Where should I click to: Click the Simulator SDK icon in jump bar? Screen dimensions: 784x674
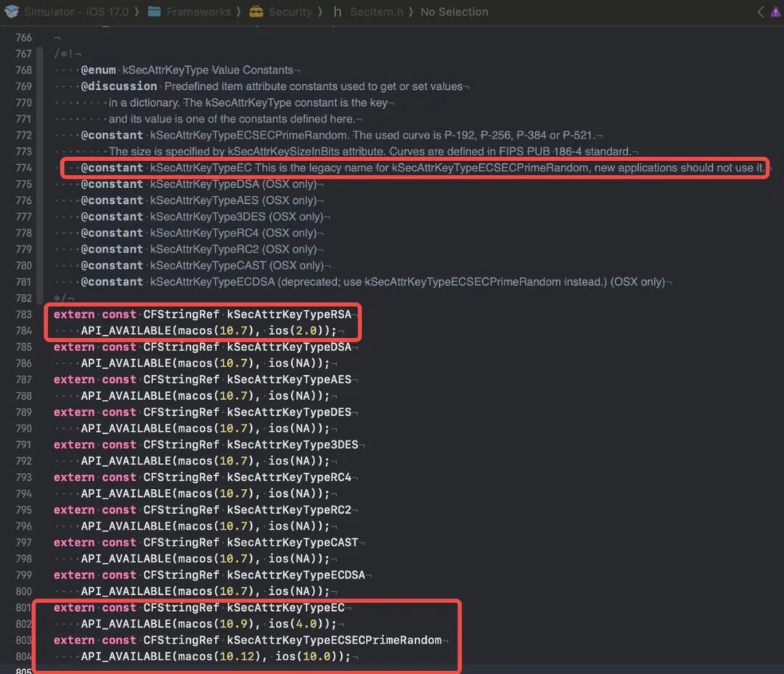pos(11,12)
